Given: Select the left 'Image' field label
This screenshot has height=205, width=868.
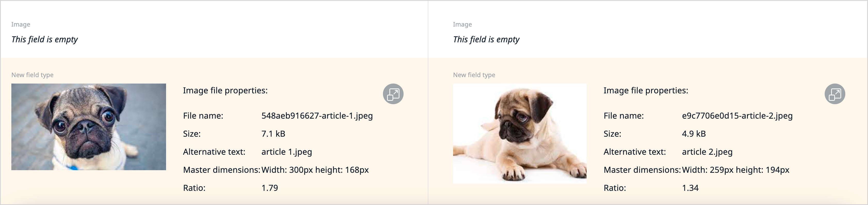Looking at the screenshot, I should pyautogui.click(x=21, y=24).
